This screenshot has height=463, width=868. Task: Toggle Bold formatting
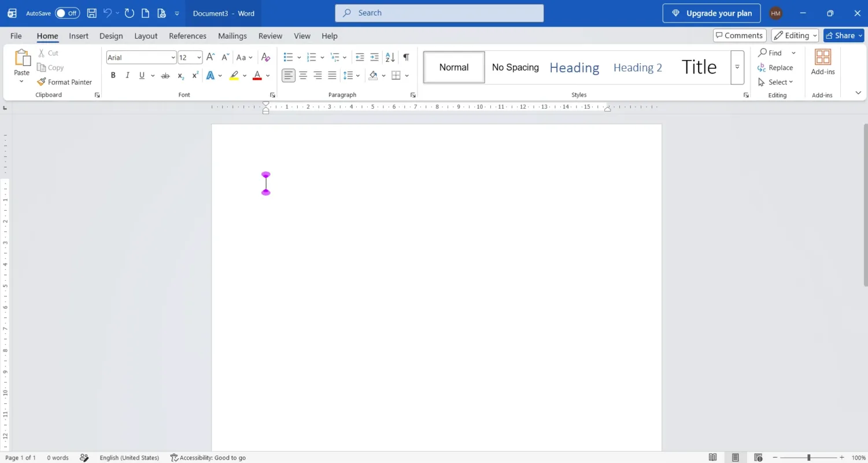113,75
